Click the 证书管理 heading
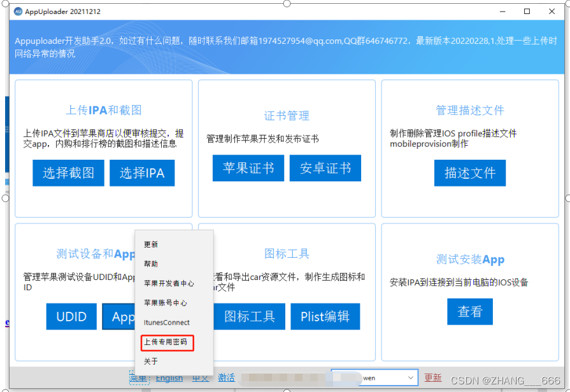This screenshot has width=570, height=392. click(287, 116)
